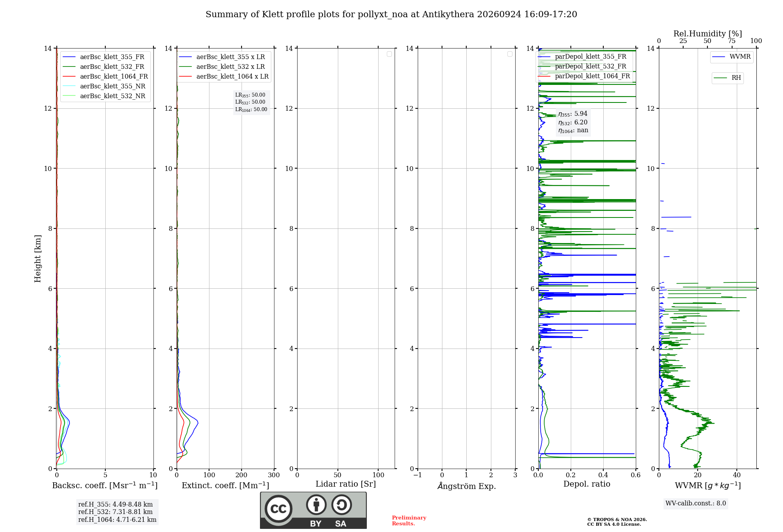Viewport: 783px width, 532px height.
Task: Click the Rel.Humidity [%] axis title
Action: click(707, 34)
